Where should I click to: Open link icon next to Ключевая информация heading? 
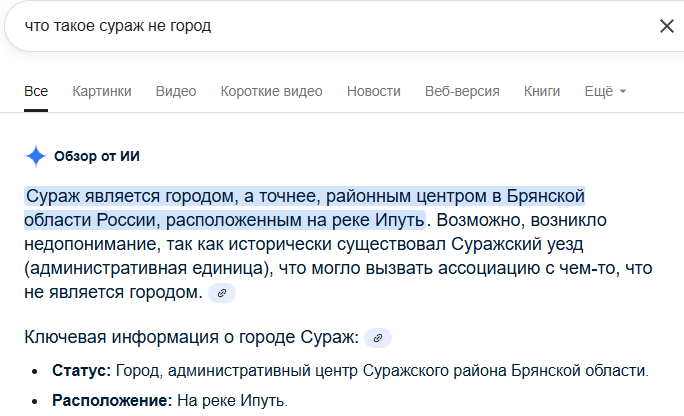(x=378, y=337)
